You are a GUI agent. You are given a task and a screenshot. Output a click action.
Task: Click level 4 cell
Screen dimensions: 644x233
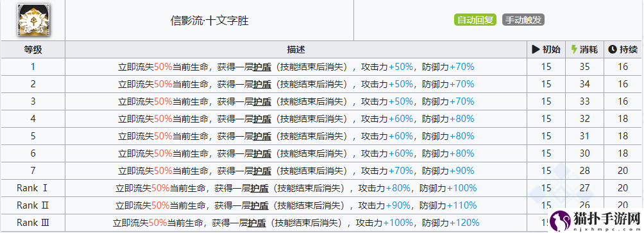tap(33, 119)
